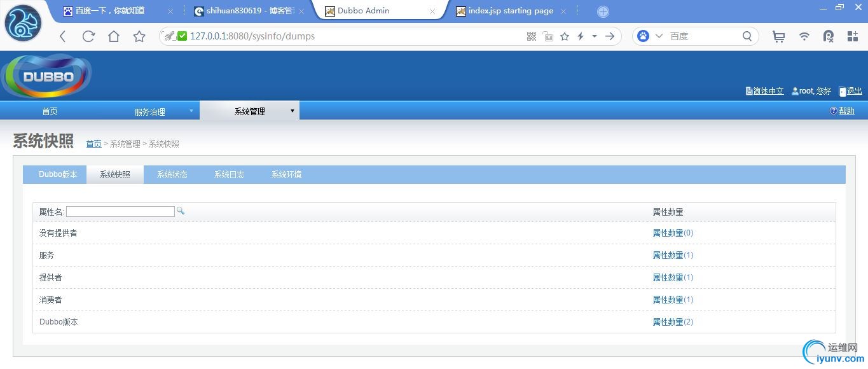868x369 pixels.
Task: Open 属性数量(2) link in Dubbo版本 row
Action: 673,322
